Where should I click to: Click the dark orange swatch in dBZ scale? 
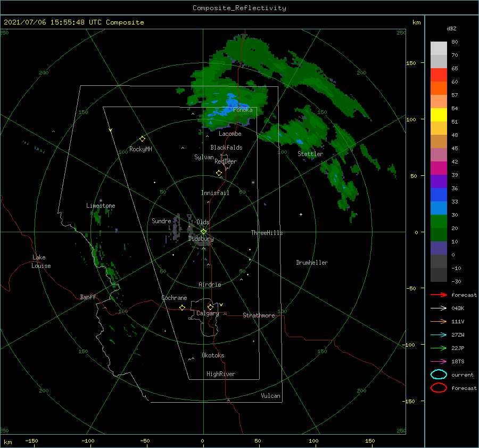click(439, 88)
